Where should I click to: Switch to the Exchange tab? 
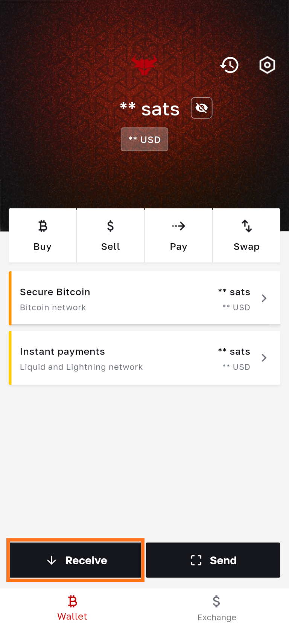(217, 607)
